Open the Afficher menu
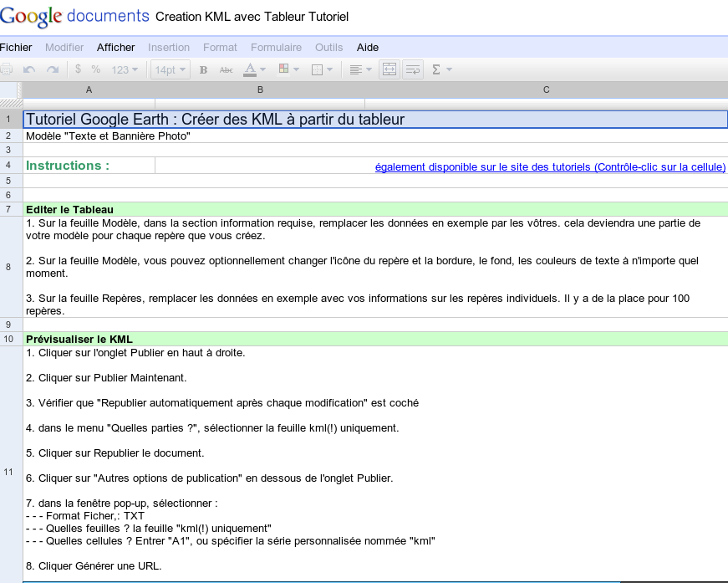Viewport: 728px width, 583px height. [x=115, y=48]
